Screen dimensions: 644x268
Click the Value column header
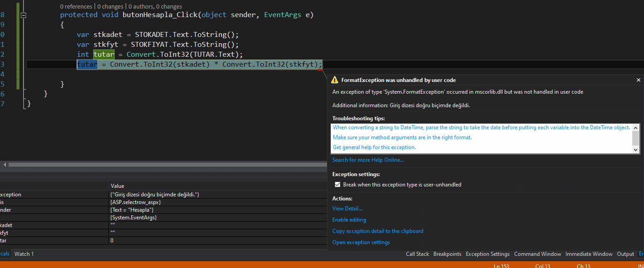point(217,186)
